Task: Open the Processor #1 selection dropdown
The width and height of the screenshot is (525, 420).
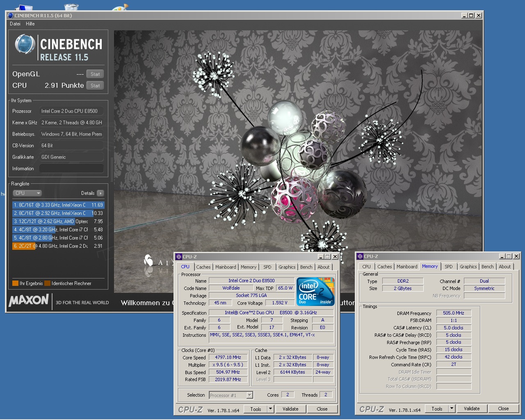Action: click(x=231, y=395)
